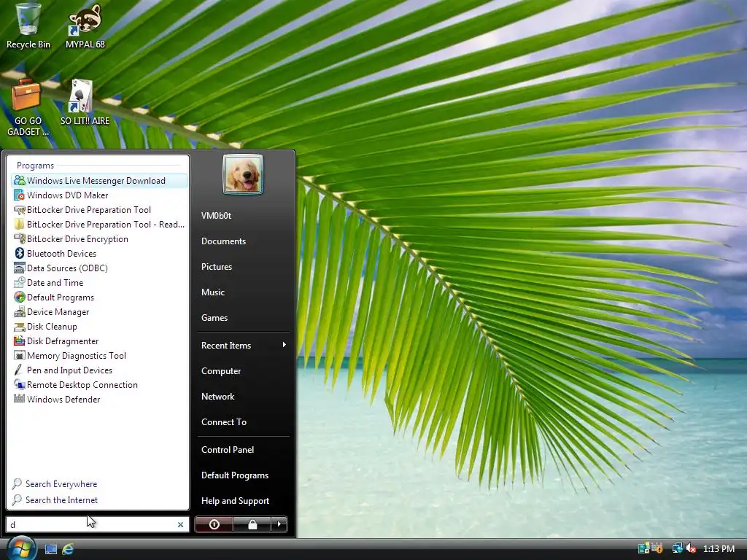This screenshot has height=560, width=747.
Task: Click the Windows Defender wall icon
Action: coord(19,399)
